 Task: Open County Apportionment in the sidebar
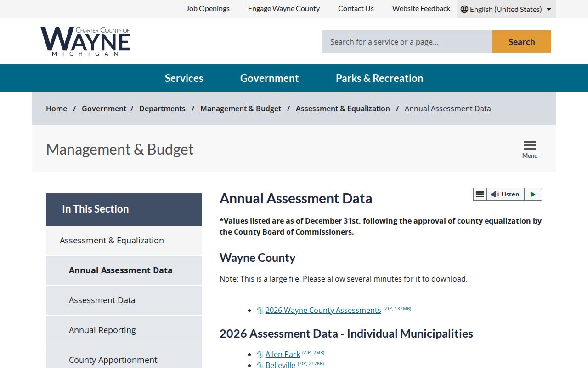124,357
